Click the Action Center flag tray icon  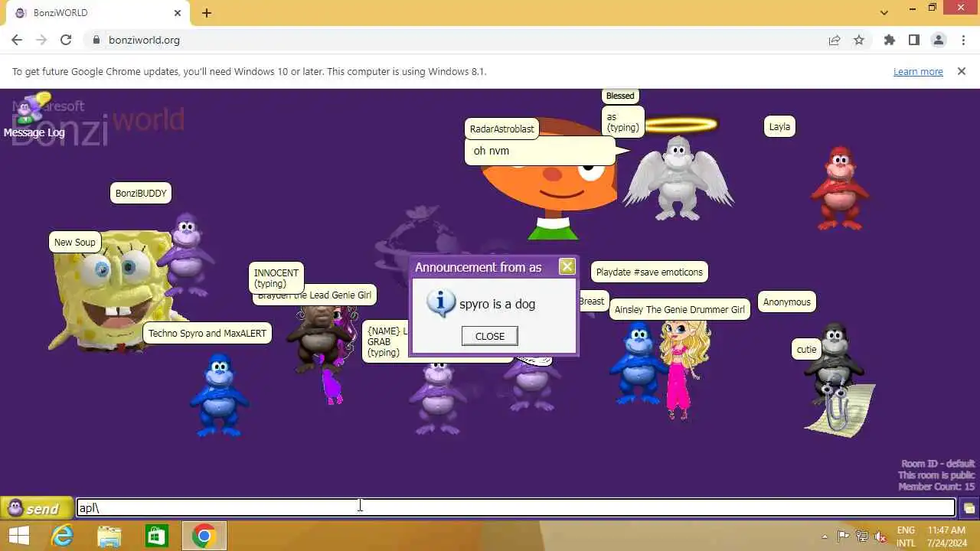[844, 536]
